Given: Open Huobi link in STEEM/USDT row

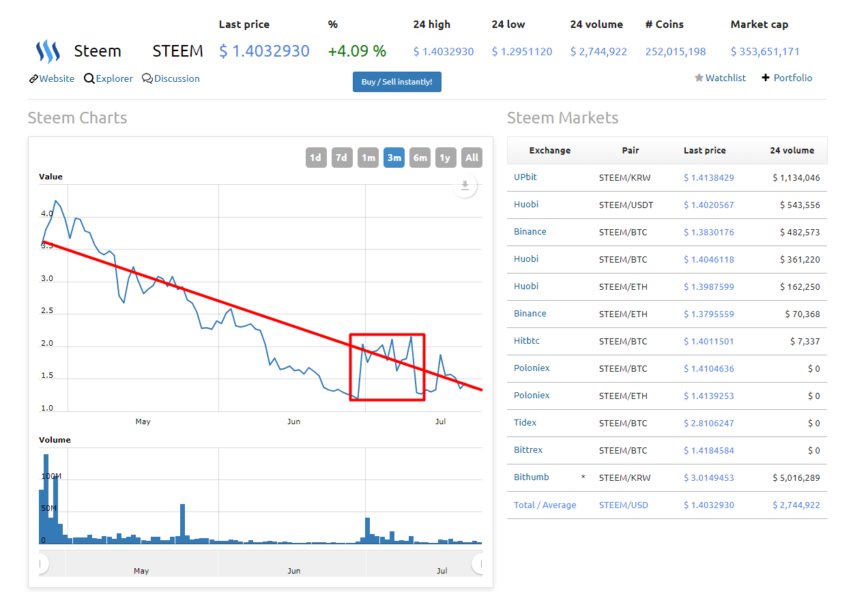Looking at the screenshot, I should [x=526, y=205].
